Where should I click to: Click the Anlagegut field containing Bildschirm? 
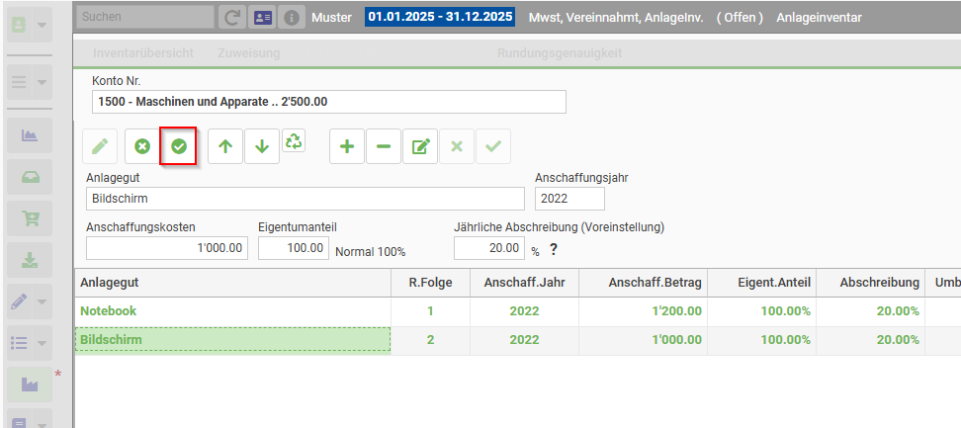(x=305, y=199)
